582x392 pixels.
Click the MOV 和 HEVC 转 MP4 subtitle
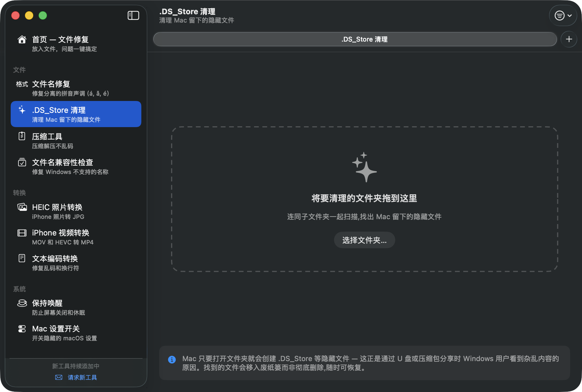pos(63,242)
